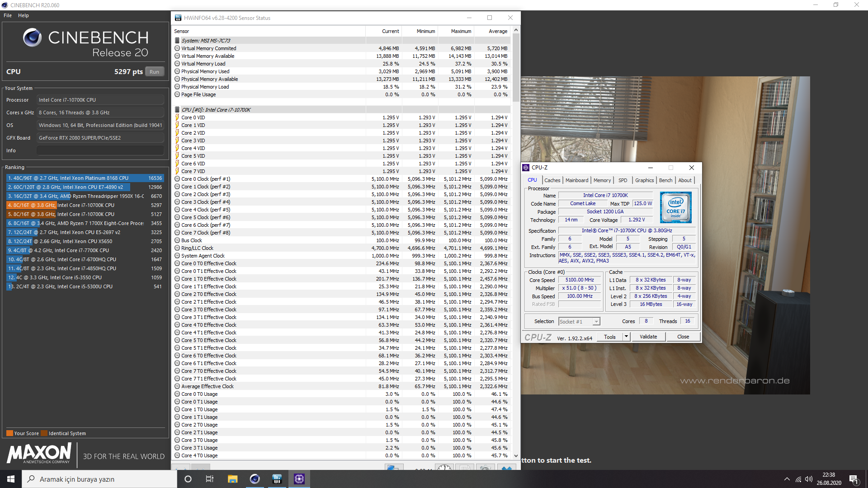Click the Validate button in CPU-Z
Screen dimensions: 868x488
(648, 337)
